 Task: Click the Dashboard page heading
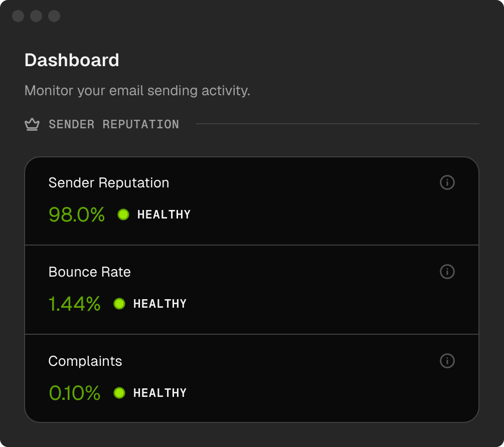(72, 60)
